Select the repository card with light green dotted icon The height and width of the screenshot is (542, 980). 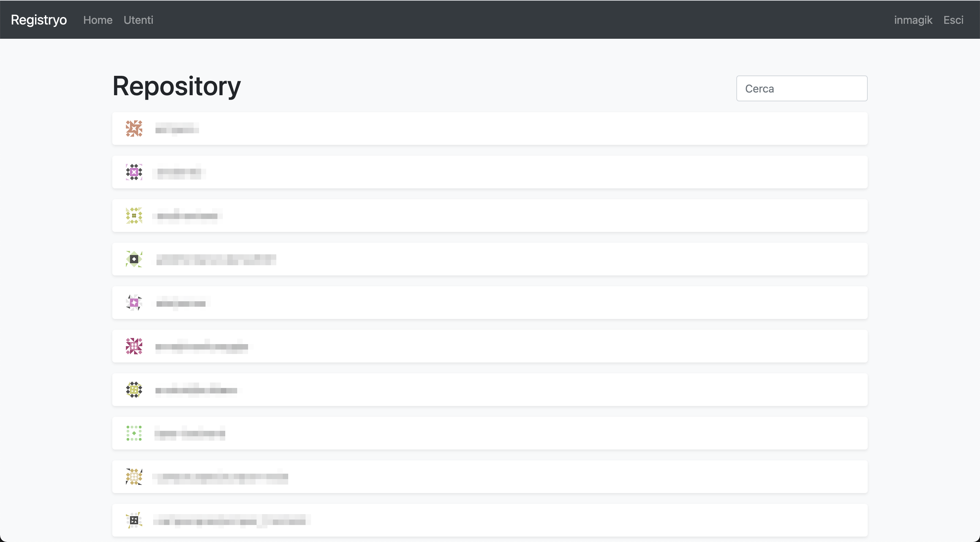(x=490, y=433)
